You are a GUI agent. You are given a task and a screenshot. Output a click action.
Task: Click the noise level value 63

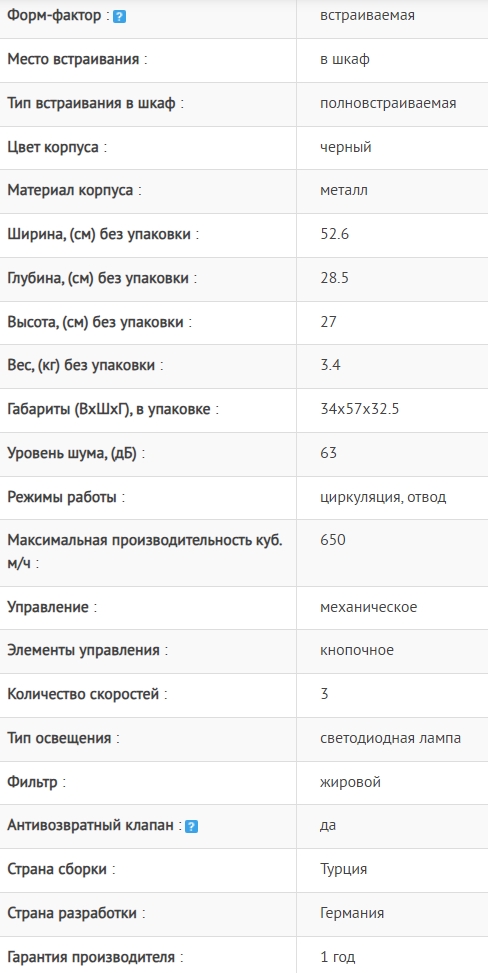pyautogui.click(x=328, y=453)
